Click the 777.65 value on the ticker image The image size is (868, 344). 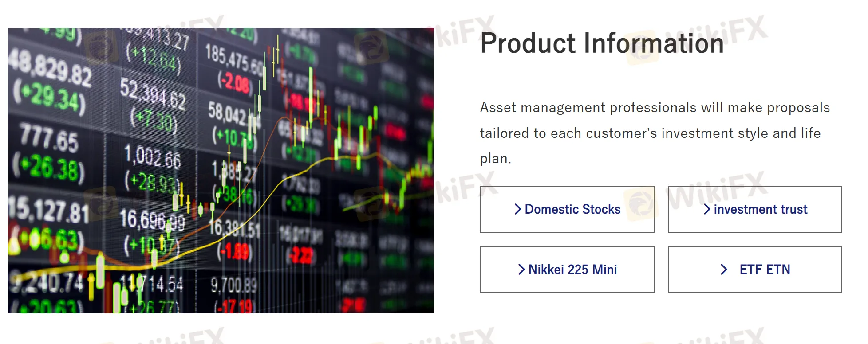click(x=49, y=138)
